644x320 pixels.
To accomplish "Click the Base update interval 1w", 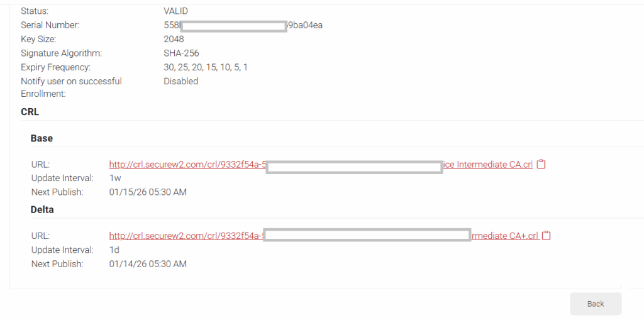I will pos(115,178).
